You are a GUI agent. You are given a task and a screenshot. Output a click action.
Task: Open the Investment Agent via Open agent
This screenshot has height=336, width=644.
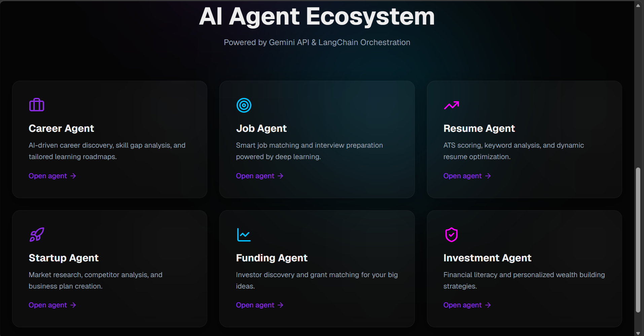point(467,305)
